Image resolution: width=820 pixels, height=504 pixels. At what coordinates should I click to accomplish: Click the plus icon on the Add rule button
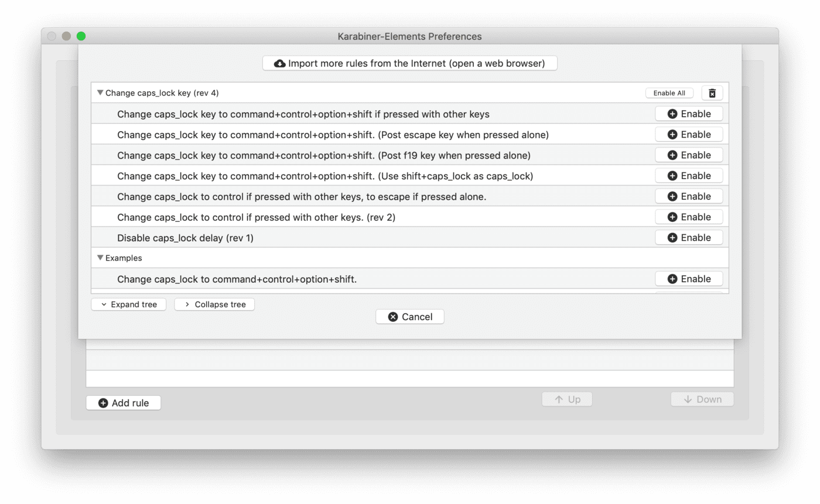point(103,403)
